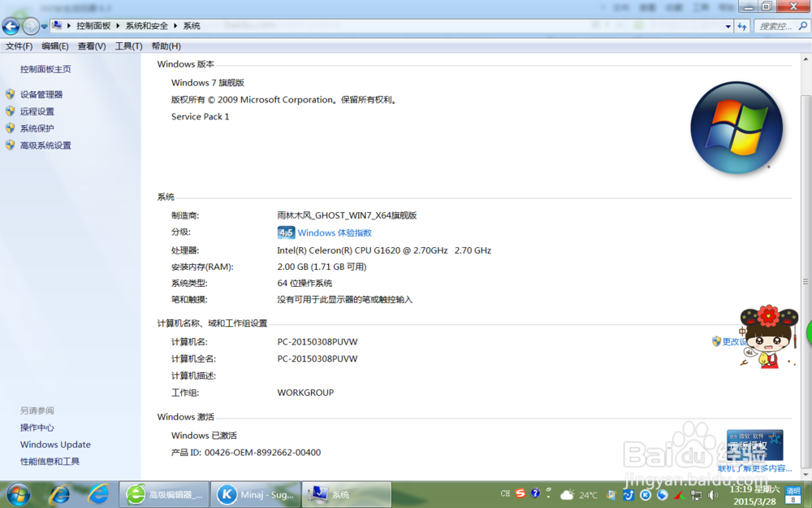Select 系统和安全 in address breadcrumb
The height and width of the screenshot is (508, 812).
(146, 25)
